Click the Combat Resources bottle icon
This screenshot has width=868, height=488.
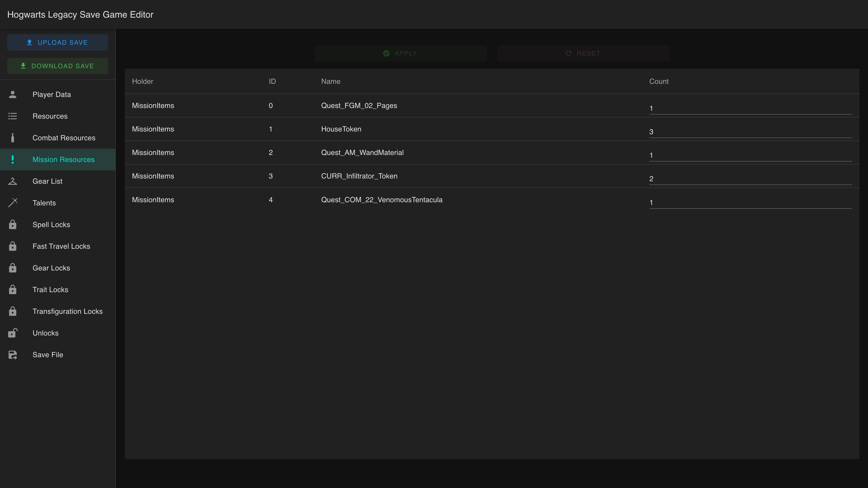click(x=12, y=138)
